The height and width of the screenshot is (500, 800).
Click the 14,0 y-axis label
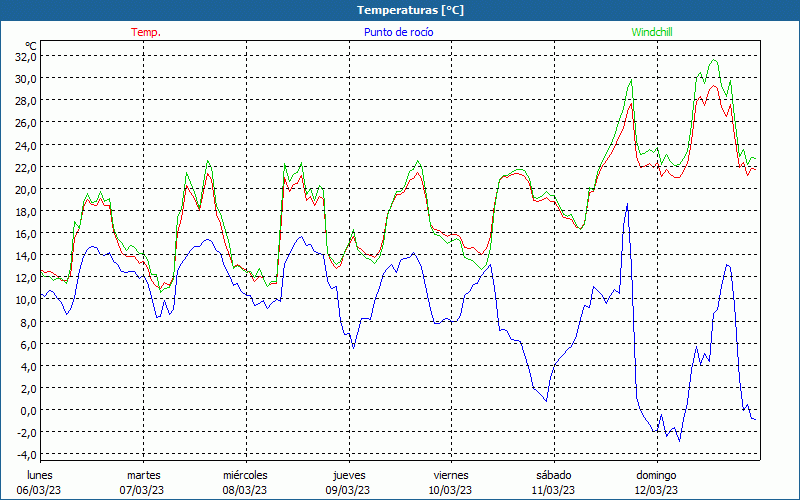(x=26, y=255)
